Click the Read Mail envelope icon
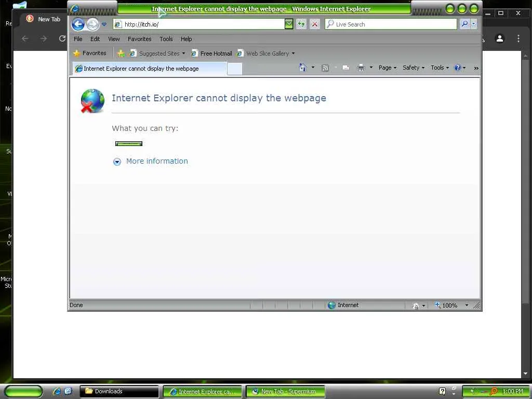 345,68
